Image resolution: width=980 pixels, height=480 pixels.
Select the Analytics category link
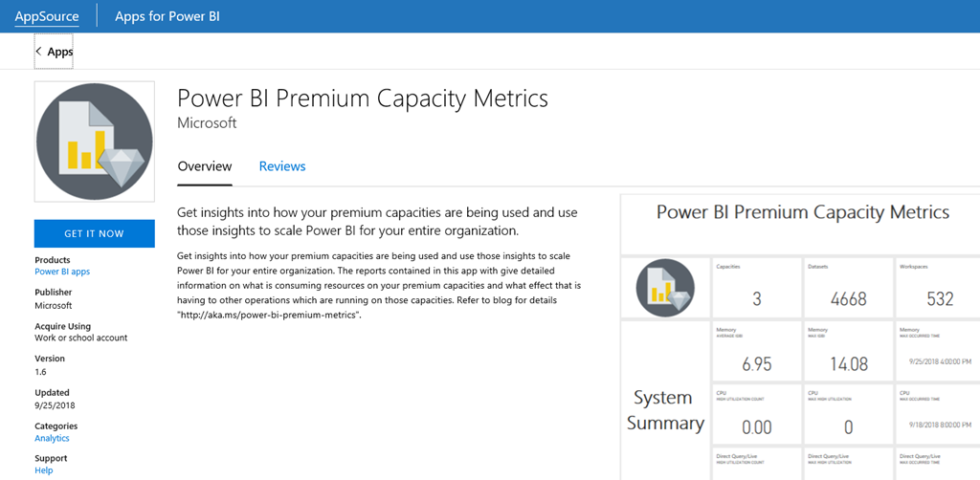click(52, 439)
